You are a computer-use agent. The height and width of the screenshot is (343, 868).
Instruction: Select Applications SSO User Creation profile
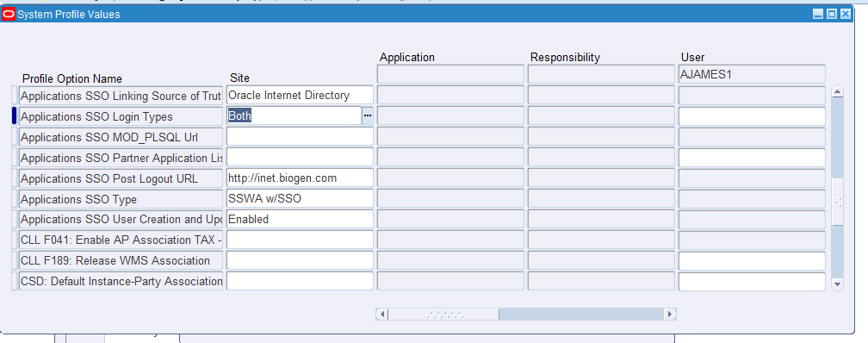[121, 220]
